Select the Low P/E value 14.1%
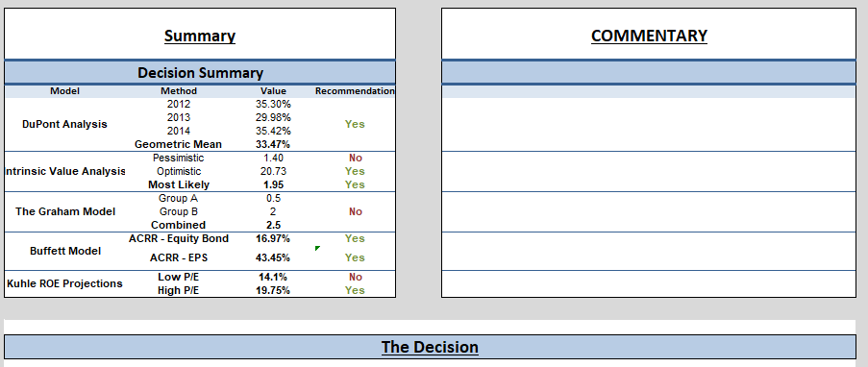Screen dimensions: 868x367 (x=273, y=277)
